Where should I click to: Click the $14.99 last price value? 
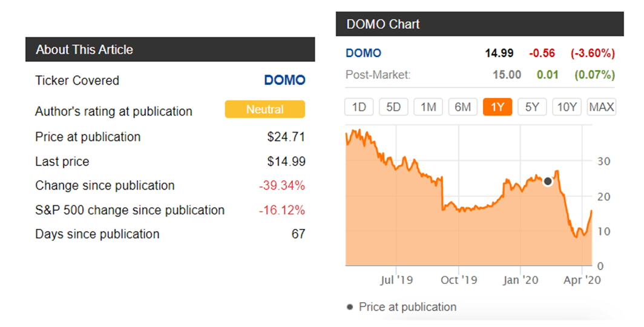coord(286,162)
